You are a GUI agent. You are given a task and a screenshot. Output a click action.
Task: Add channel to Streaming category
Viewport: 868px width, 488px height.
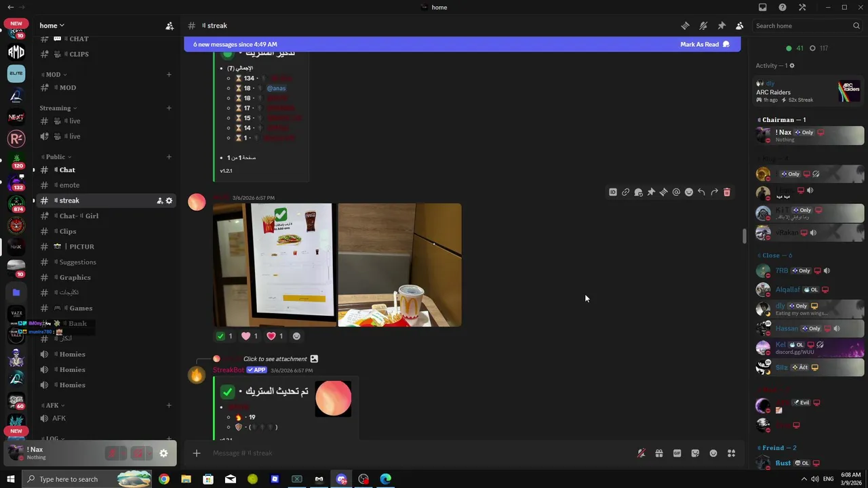tap(169, 108)
